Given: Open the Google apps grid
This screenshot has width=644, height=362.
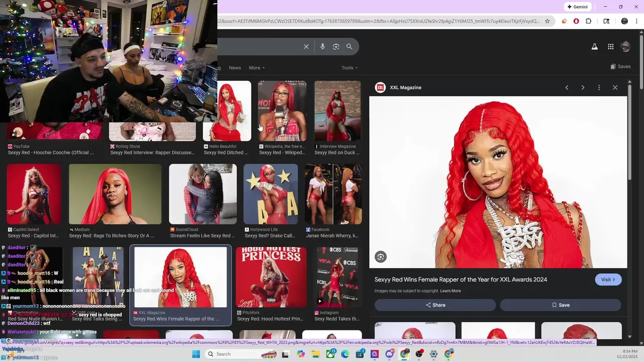Looking at the screenshot, I should click(611, 47).
